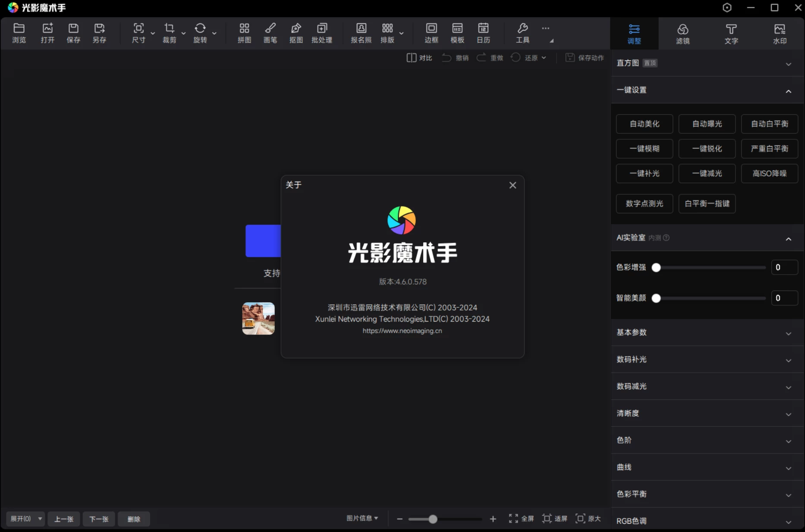This screenshot has width=805, height=532.
Task: Open the 报名照 ID photo tool
Action: [361, 33]
